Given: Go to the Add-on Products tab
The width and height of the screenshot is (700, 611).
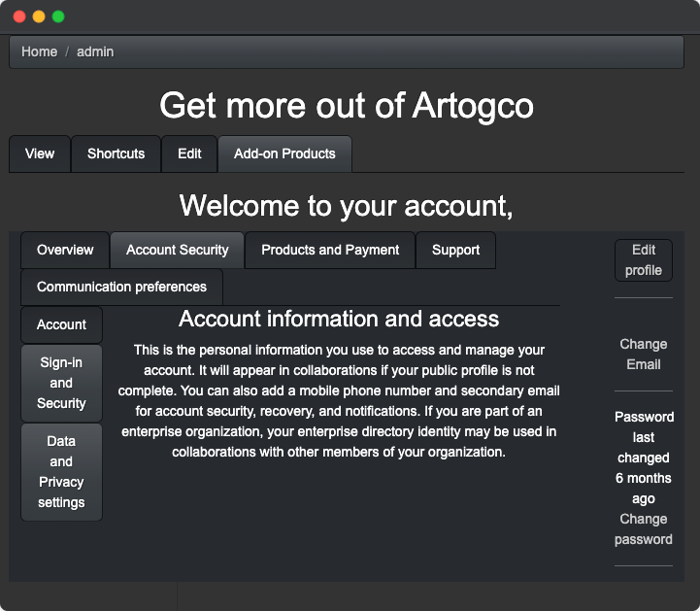Looking at the screenshot, I should [x=284, y=153].
